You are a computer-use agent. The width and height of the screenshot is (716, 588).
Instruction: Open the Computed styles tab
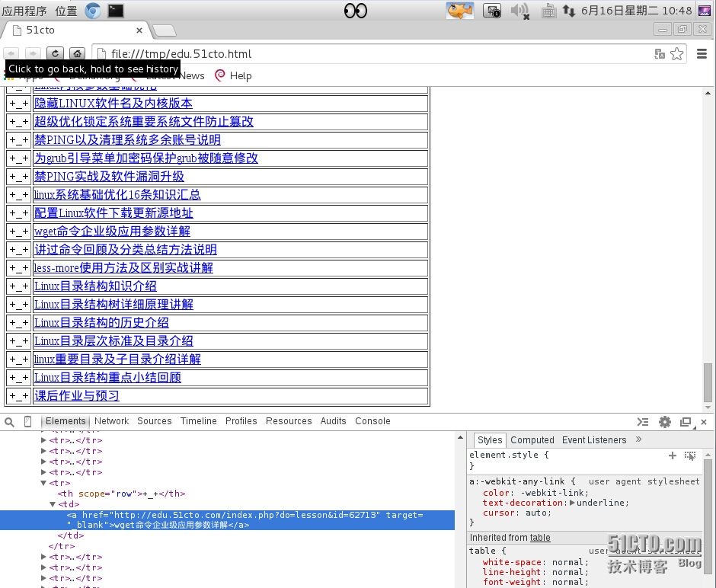pos(532,440)
